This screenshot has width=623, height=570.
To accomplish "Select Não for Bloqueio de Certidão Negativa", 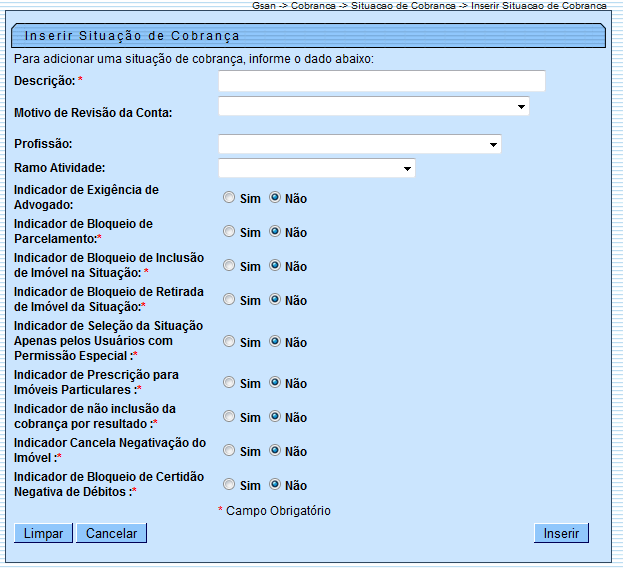I will tap(275, 485).
